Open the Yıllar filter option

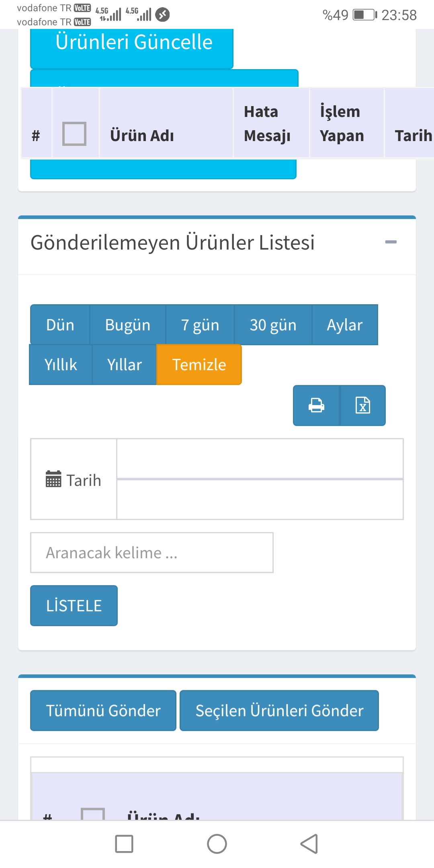tap(125, 364)
